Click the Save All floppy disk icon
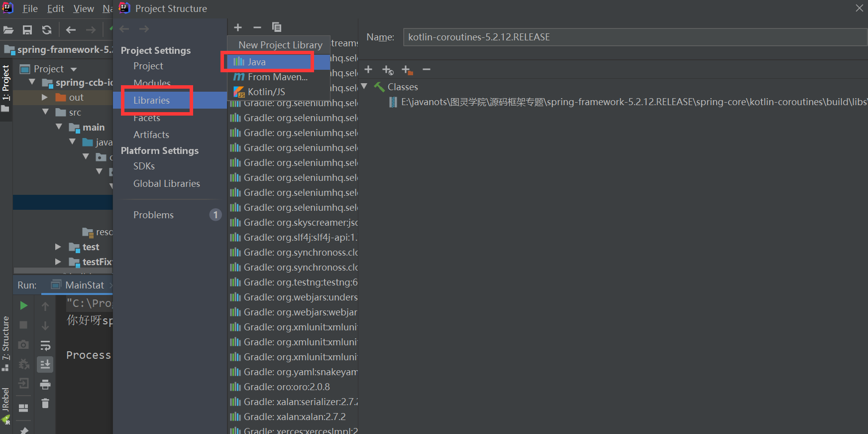868x434 pixels. point(27,30)
